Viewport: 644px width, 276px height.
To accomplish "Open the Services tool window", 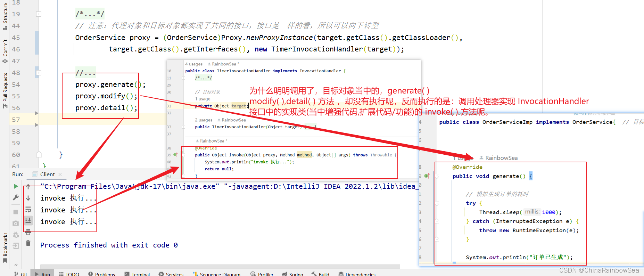I will point(171,274).
